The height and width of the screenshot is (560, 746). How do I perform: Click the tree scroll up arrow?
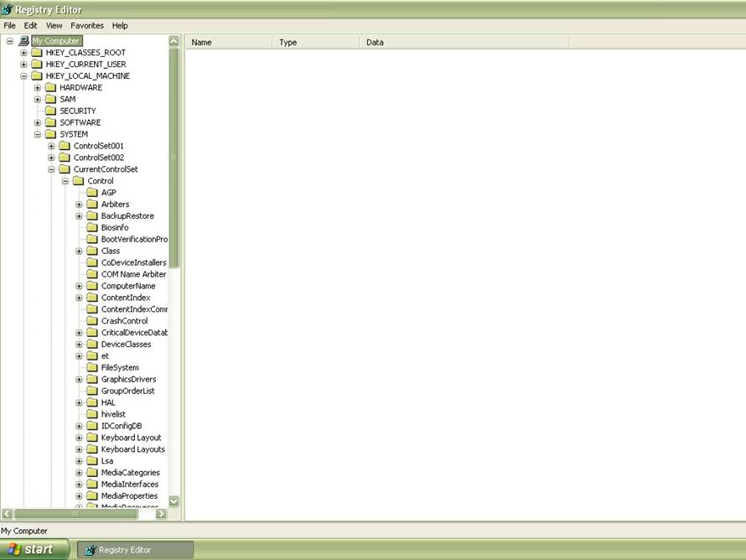[x=174, y=41]
